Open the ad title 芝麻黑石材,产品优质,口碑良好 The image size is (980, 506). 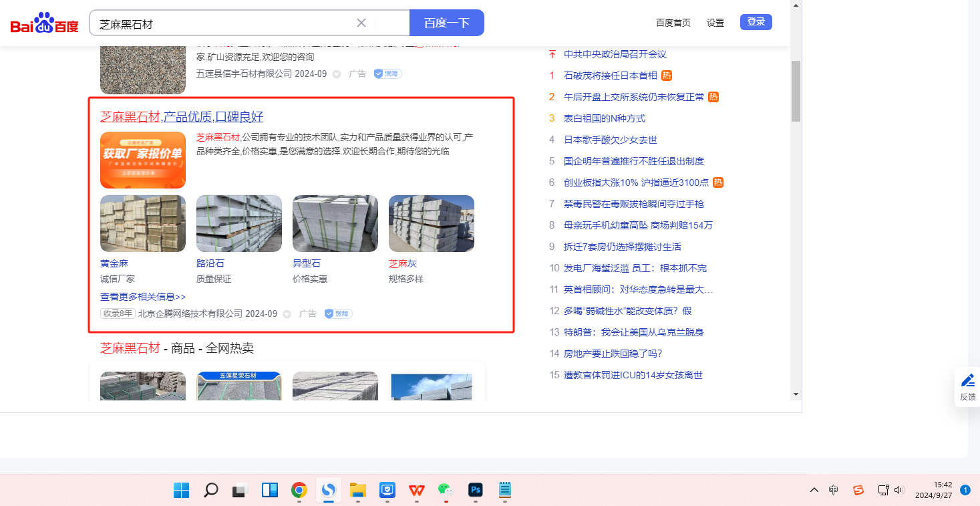pyautogui.click(x=182, y=117)
